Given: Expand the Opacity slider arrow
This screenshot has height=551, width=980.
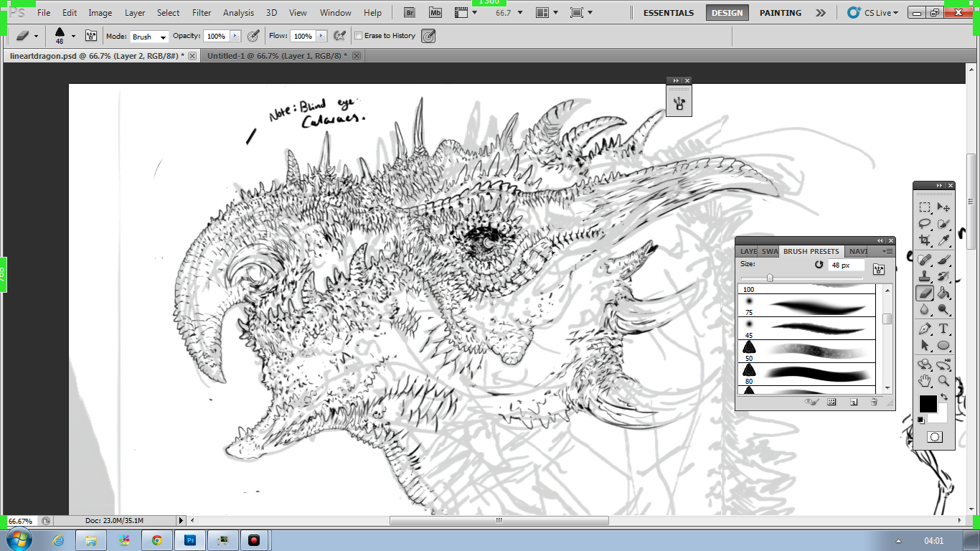Looking at the screenshot, I should coord(234,36).
